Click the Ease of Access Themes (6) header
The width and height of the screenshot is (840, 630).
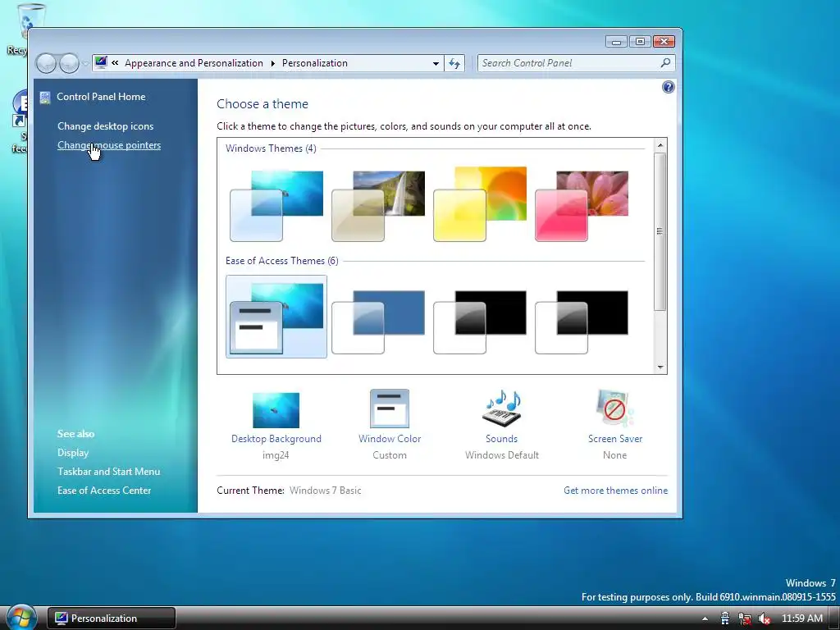[x=282, y=261]
